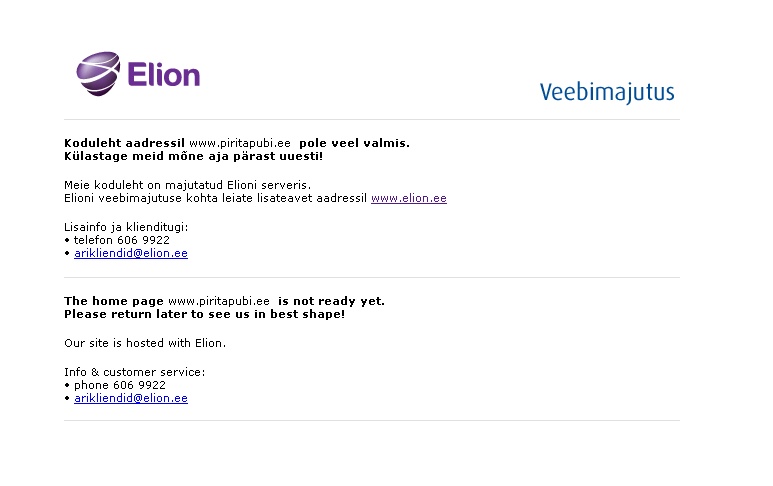Click arikliendid@elion.ee under Info & customer service
Image resolution: width=773 pixels, height=486 pixels.
click(x=131, y=398)
